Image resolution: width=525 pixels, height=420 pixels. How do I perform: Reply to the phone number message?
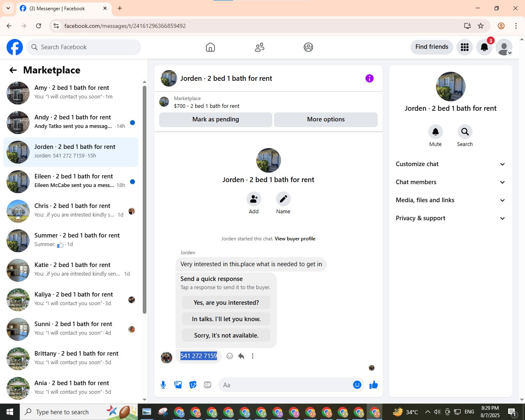click(241, 356)
